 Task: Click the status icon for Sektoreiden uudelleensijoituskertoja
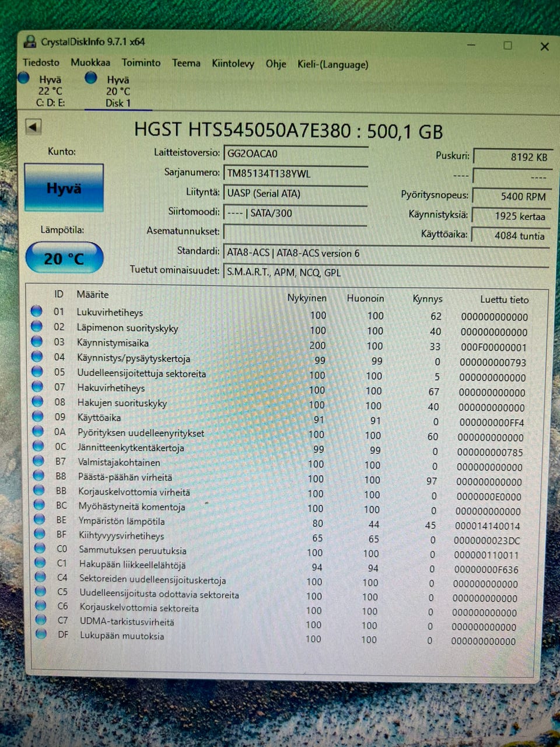40,577
